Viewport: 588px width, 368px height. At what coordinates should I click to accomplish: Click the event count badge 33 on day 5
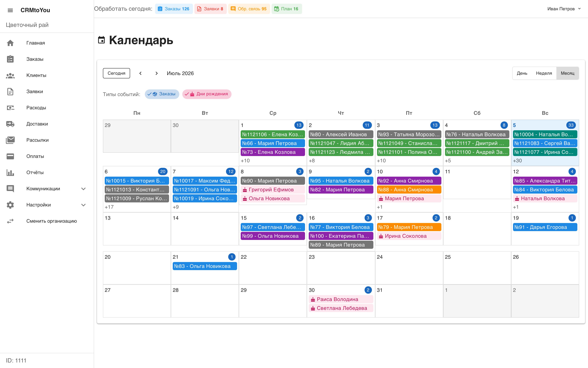(x=571, y=125)
